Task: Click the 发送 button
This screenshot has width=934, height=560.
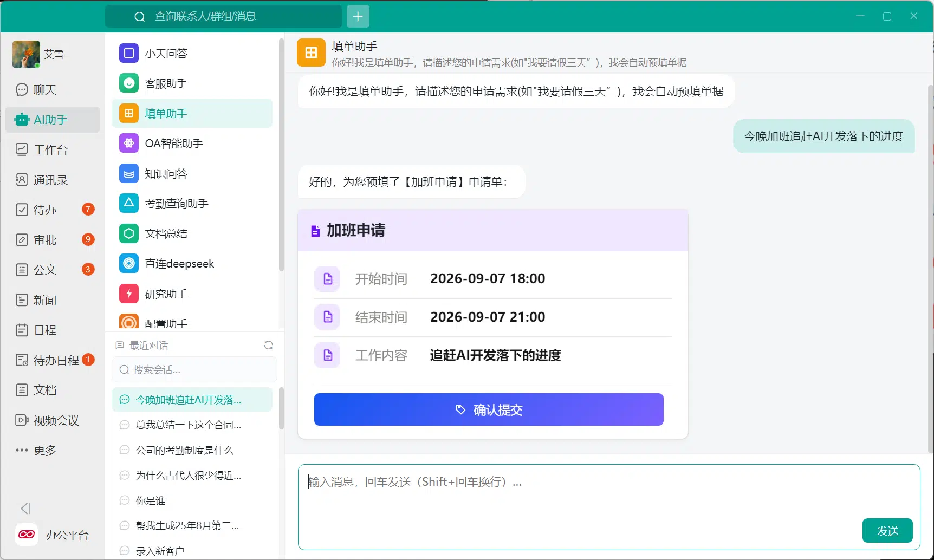Action: (x=887, y=531)
